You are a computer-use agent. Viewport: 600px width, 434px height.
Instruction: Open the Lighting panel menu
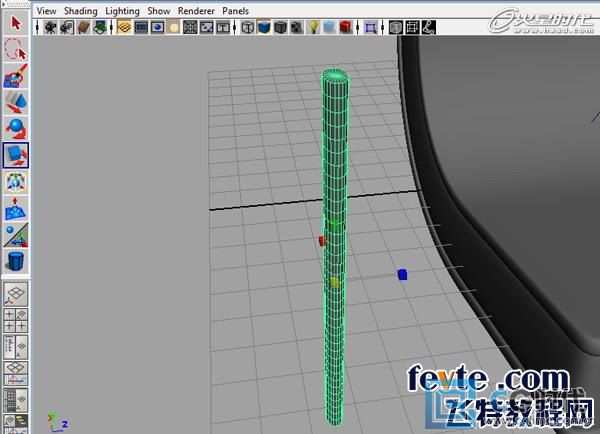(122, 11)
